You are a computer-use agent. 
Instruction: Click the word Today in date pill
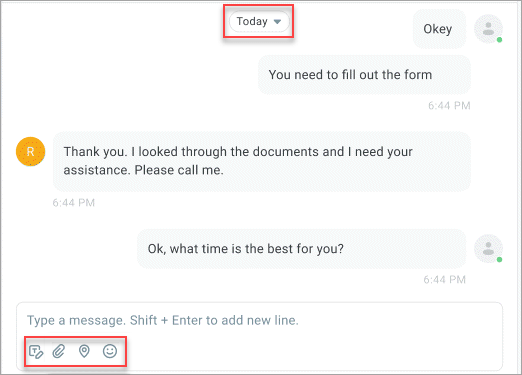click(252, 21)
